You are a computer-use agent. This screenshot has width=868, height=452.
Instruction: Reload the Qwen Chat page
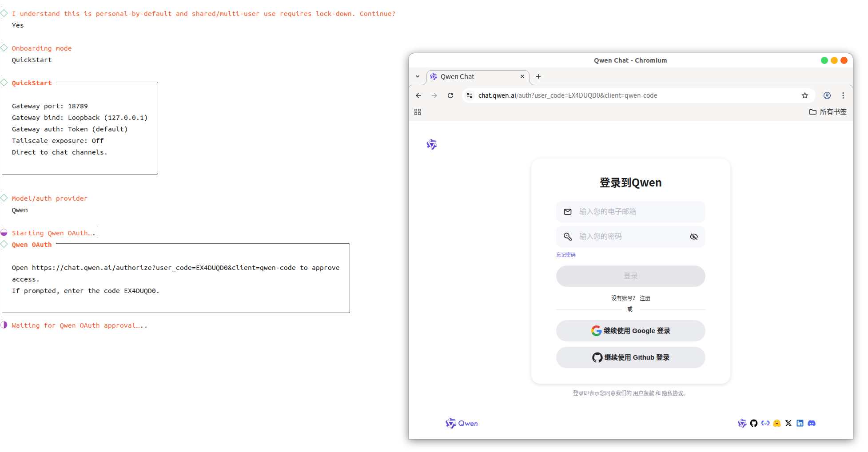coord(450,95)
